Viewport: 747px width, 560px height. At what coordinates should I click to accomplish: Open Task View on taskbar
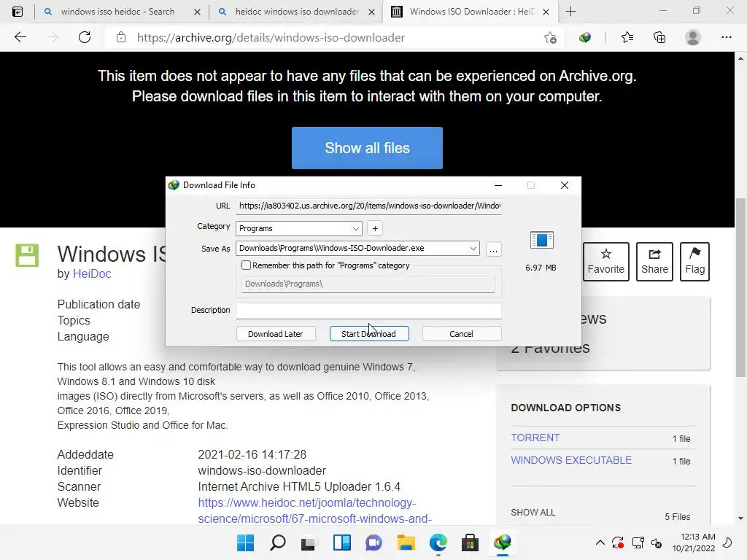pos(309,542)
